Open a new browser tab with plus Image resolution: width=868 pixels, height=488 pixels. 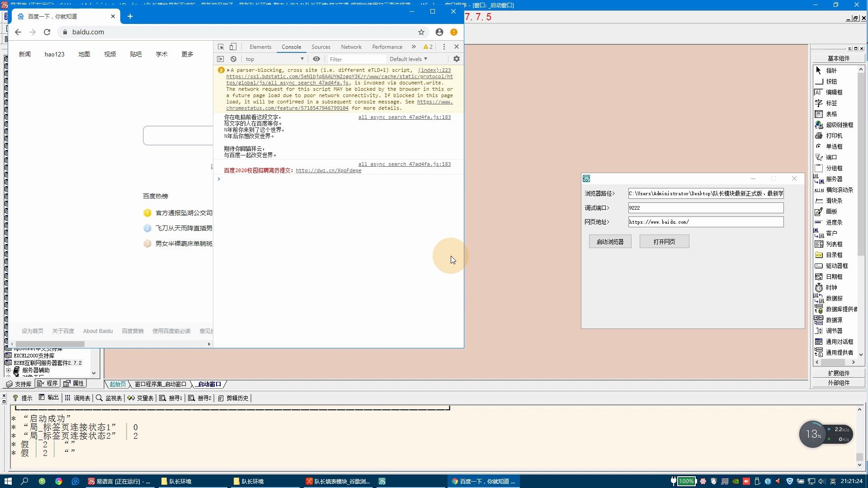pos(130,16)
